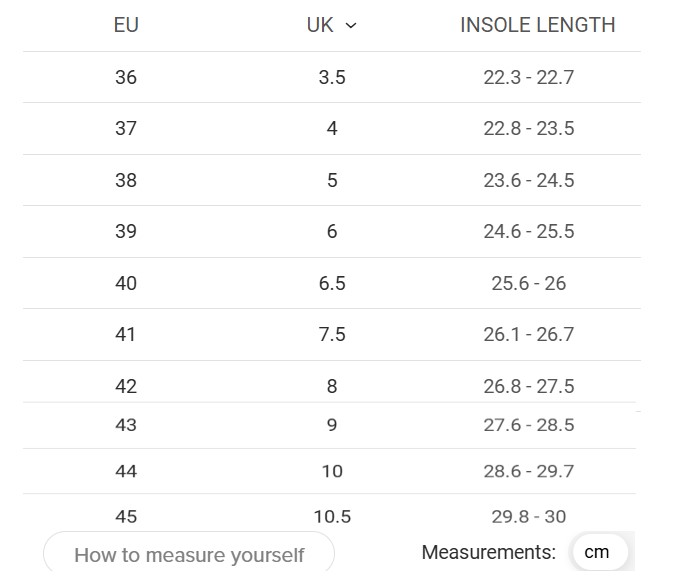Image resolution: width=679 pixels, height=576 pixels.
Task: Click insole length 29.8 - 30
Action: pos(529,517)
